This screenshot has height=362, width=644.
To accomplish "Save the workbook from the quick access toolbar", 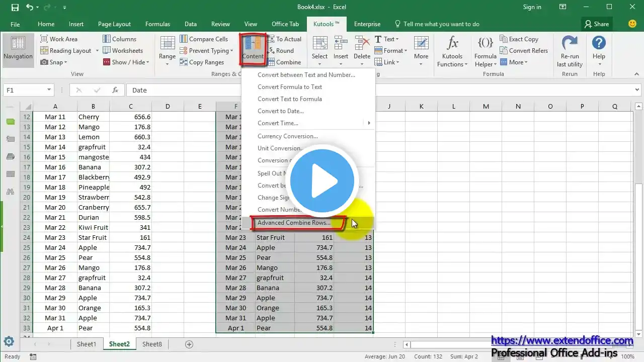I will click(x=15, y=7).
